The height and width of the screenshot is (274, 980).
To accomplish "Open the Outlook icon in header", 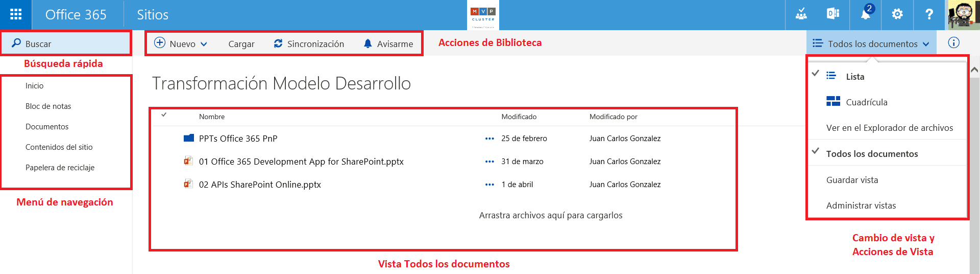I will click(x=833, y=14).
